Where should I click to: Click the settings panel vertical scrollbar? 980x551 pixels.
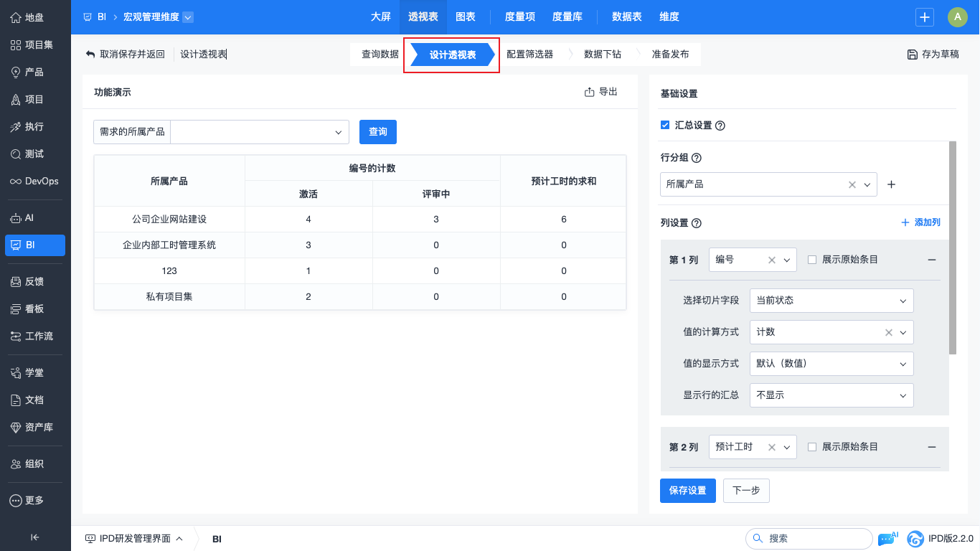pyautogui.click(x=952, y=248)
